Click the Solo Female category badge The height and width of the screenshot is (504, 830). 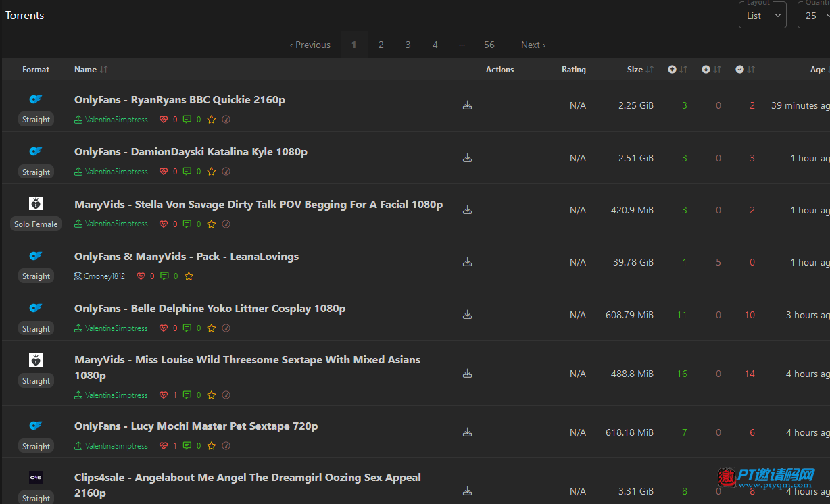tap(36, 224)
